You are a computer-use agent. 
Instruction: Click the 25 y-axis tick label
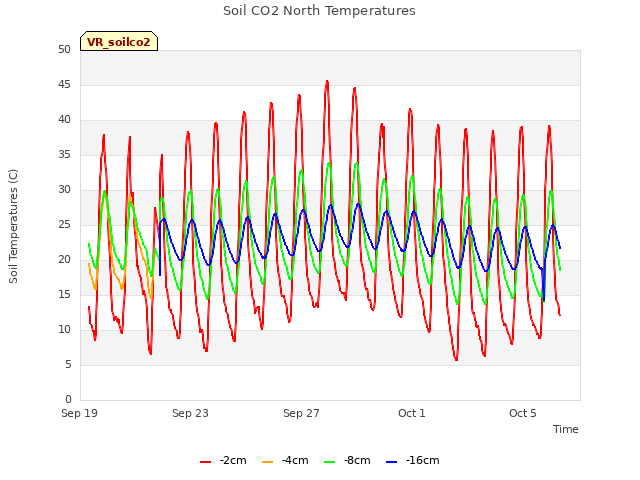click(64, 224)
